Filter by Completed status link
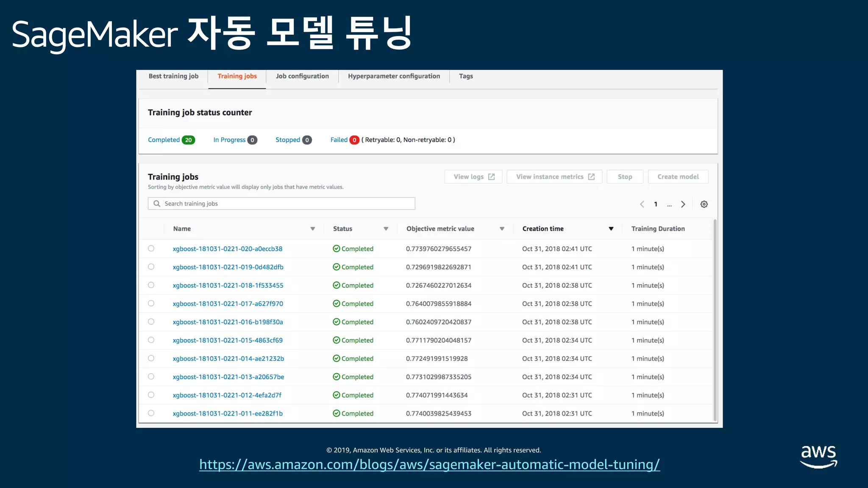The width and height of the screenshot is (868, 488). pyautogui.click(x=164, y=140)
